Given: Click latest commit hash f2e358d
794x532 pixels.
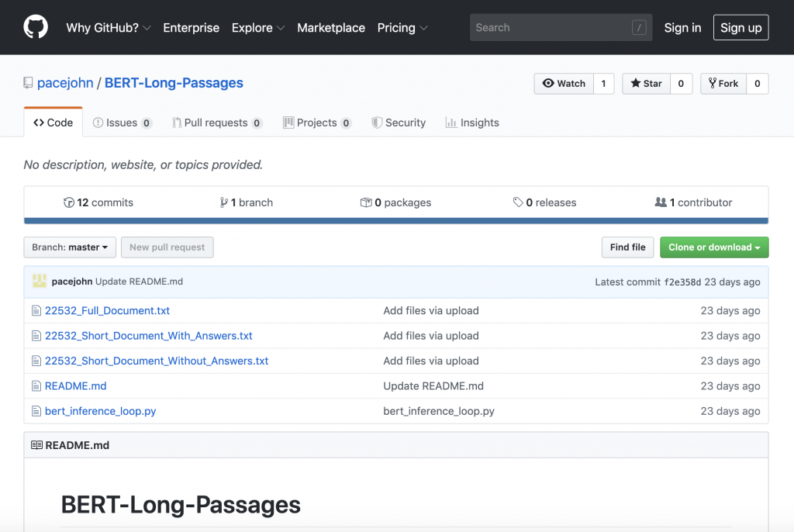Looking at the screenshot, I should tap(682, 282).
